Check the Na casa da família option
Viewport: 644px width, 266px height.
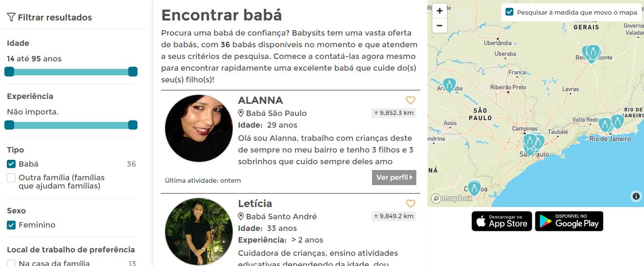tap(11, 264)
